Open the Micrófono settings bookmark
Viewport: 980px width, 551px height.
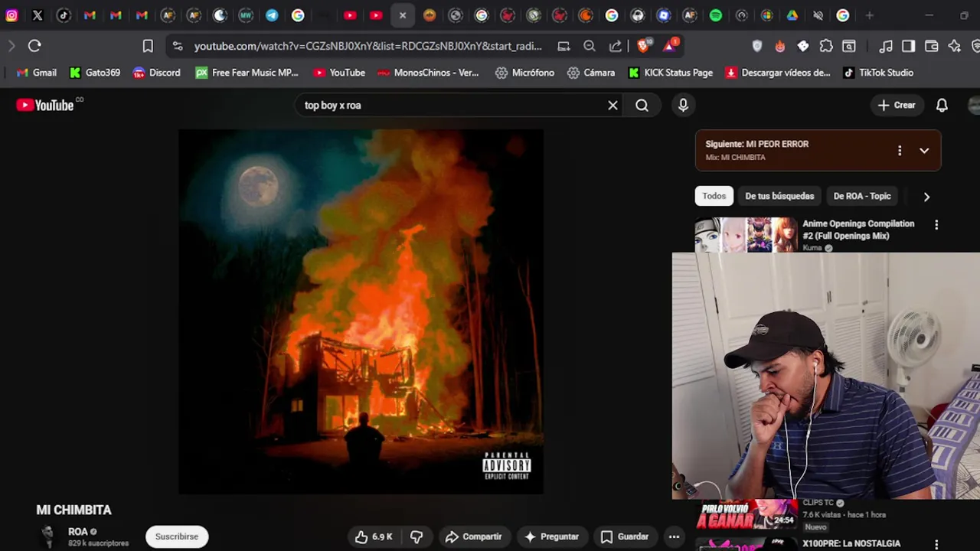524,73
